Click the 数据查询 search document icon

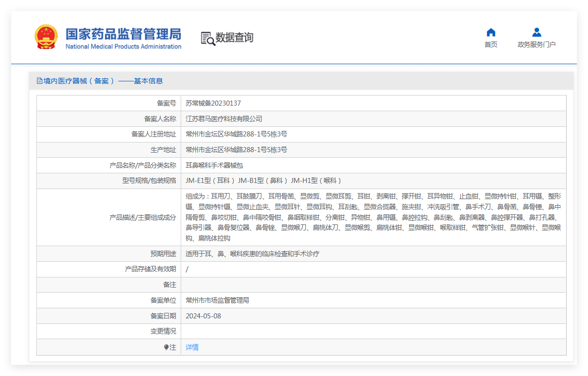coord(208,39)
